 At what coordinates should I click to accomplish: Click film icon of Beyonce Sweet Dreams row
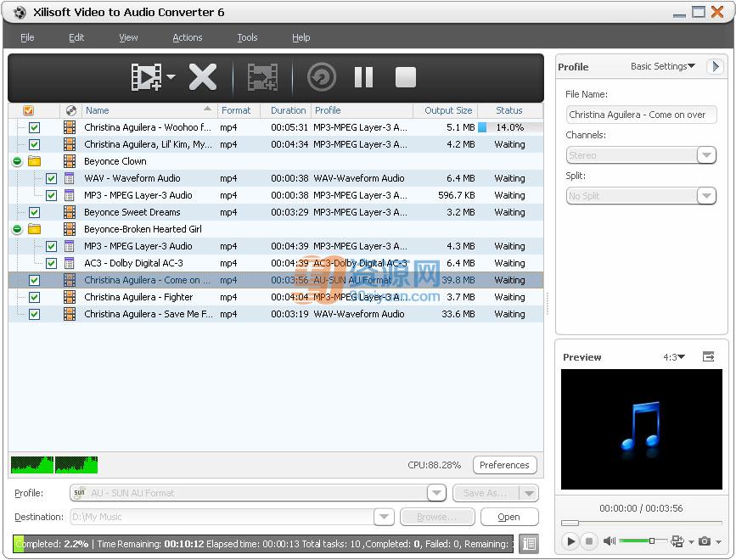70,212
